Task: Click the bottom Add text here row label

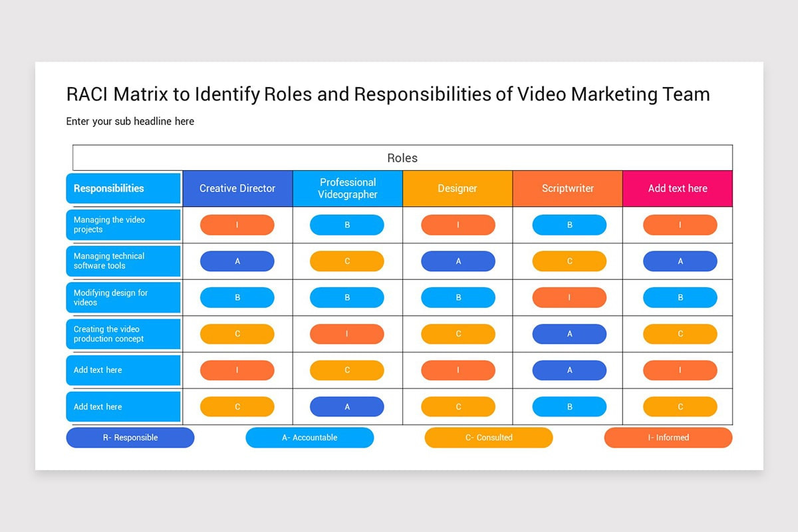Action: tap(122, 406)
